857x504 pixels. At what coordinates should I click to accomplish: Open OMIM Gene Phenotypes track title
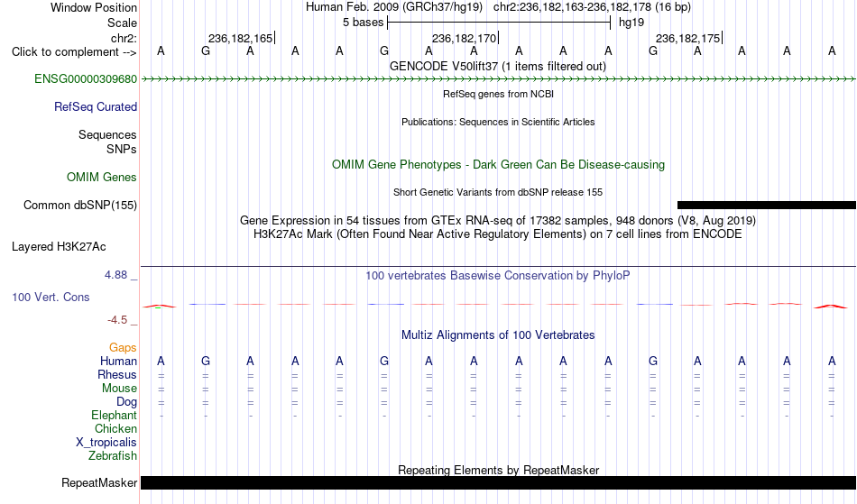click(498, 165)
